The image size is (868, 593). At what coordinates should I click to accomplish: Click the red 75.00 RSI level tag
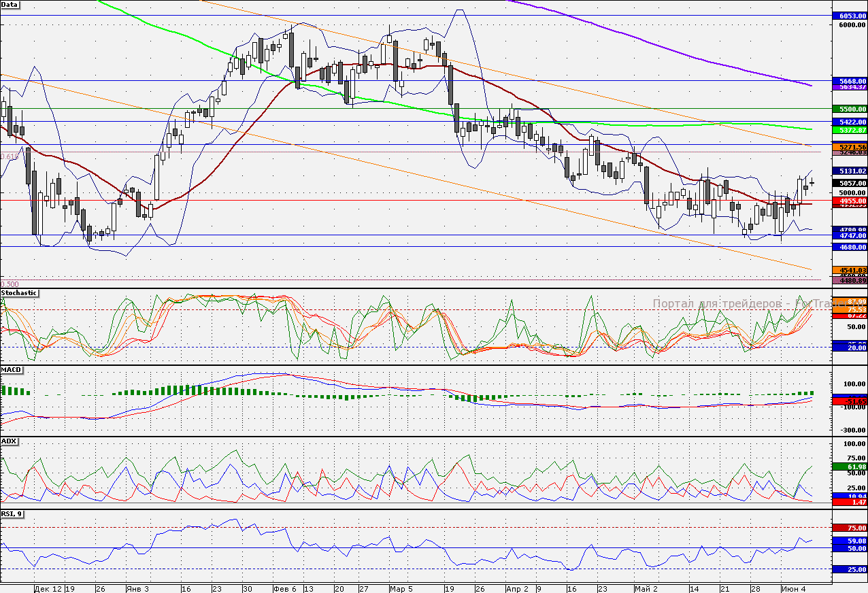click(850, 528)
